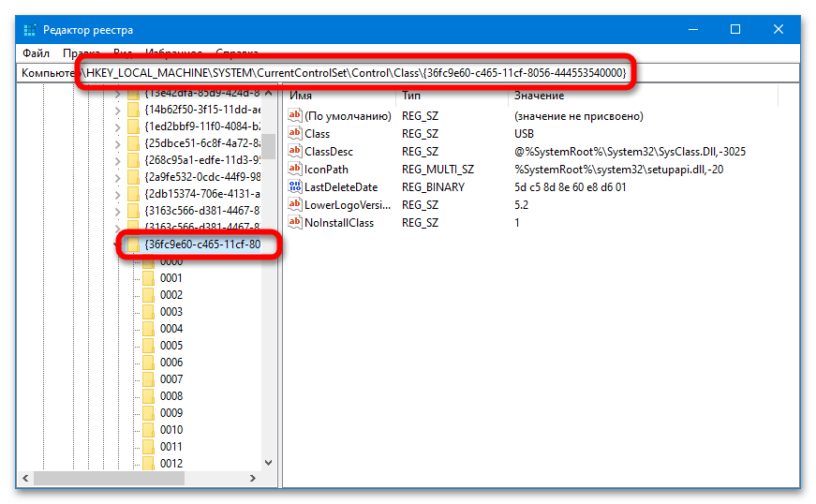
Task: Click the icon beside the IconPath value
Action: coord(296,170)
